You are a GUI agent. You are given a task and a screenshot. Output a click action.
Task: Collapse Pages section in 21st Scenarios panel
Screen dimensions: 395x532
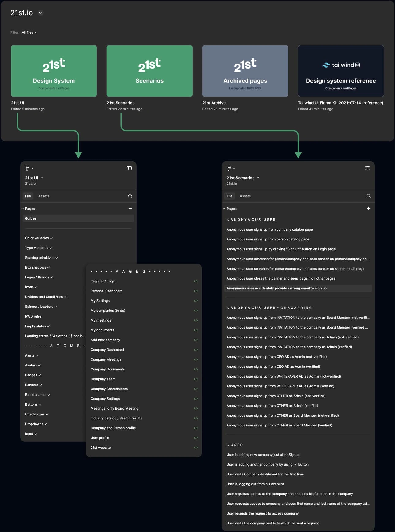pos(224,209)
